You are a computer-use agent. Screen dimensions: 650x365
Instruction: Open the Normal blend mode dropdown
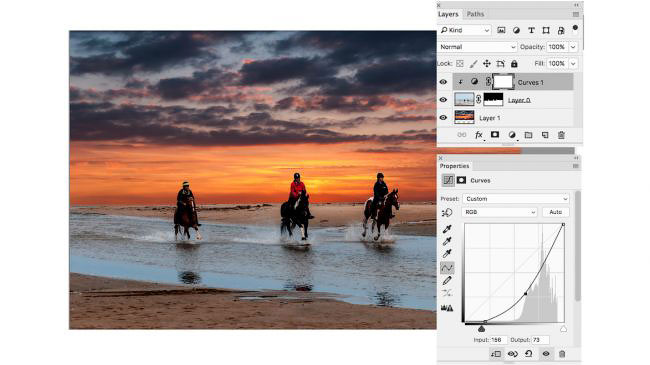(477, 47)
